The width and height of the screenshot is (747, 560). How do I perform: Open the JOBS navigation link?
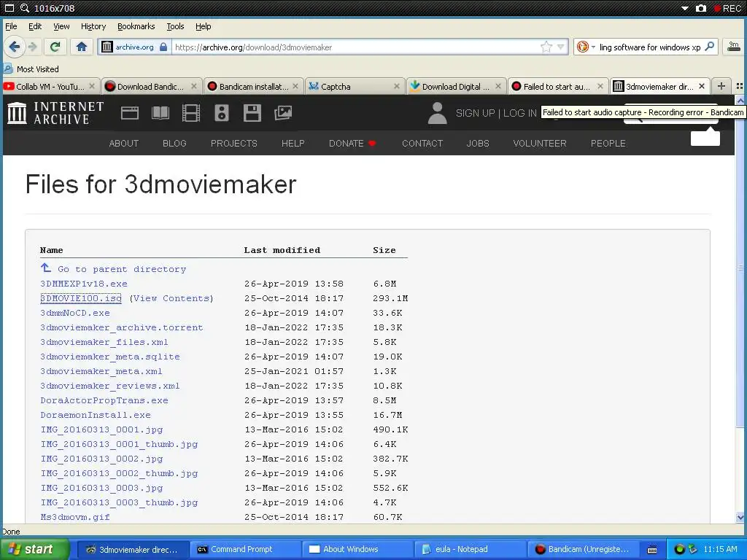point(478,144)
